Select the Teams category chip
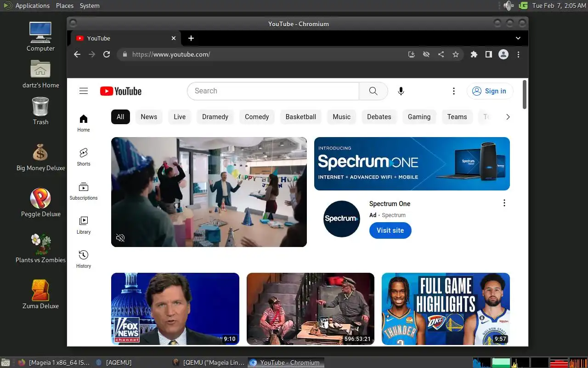 coord(457,117)
